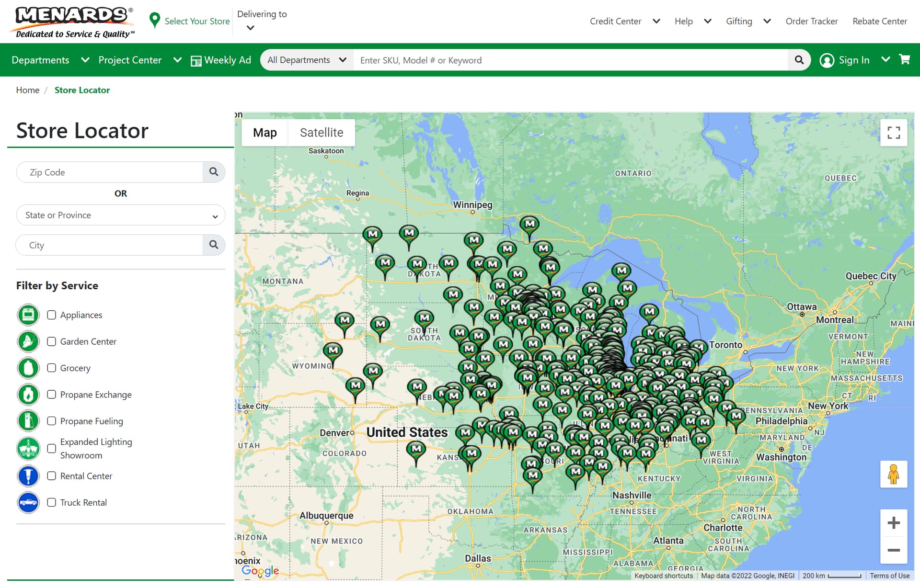The height and width of the screenshot is (588, 920).
Task: Click the Street View pegman icon
Action: (x=894, y=474)
